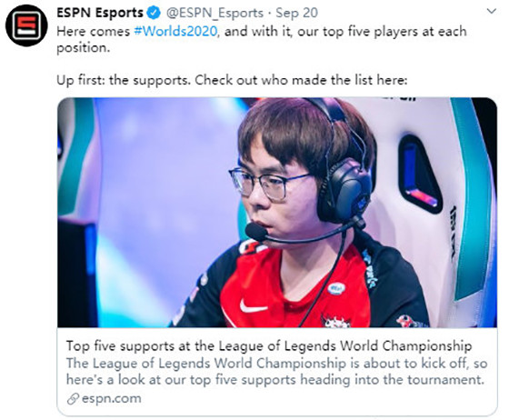Click the microphone on the headset
Image resolution: width=509 pixels, height=420 pixels.
[256, 232]
